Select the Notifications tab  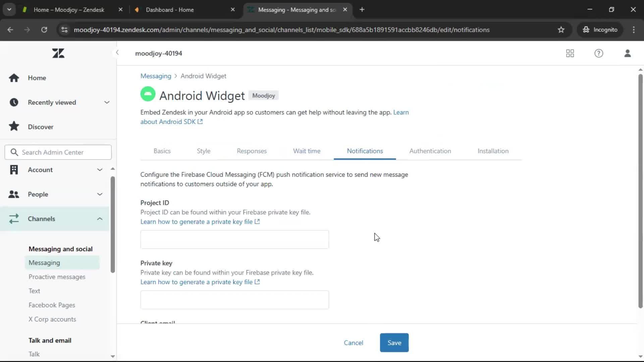point(365,151)
